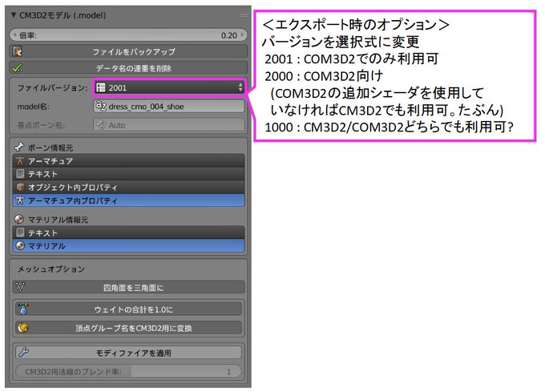
Task: Click the 基点ボーン名 Auto field
Action: pos(169,125)
